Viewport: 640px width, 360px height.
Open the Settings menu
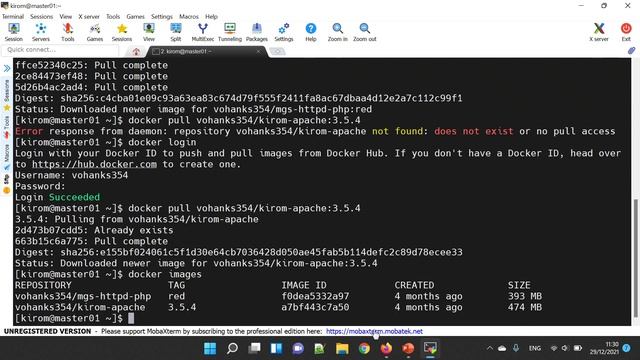coord(162,16)
